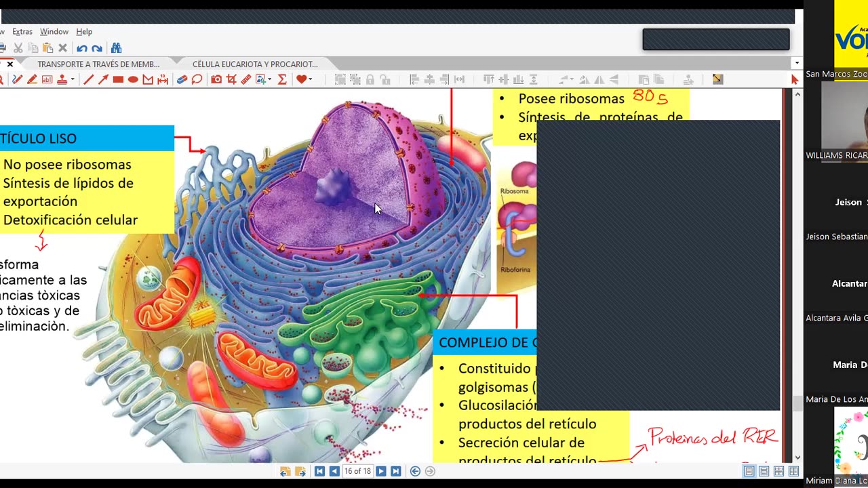Select the Lasso selection tool
868x488 pixels.
coord(197,79)
